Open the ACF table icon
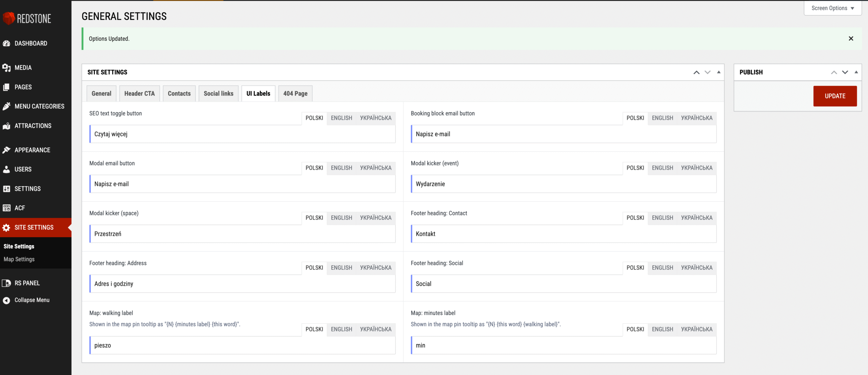Screen dimensions: 868x375 [x=6, y=208]
